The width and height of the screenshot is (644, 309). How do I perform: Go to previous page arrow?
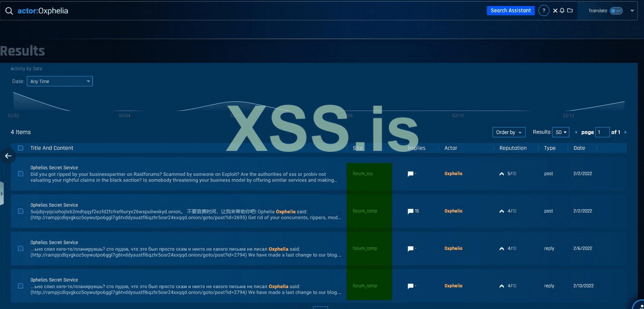(576, 132)
